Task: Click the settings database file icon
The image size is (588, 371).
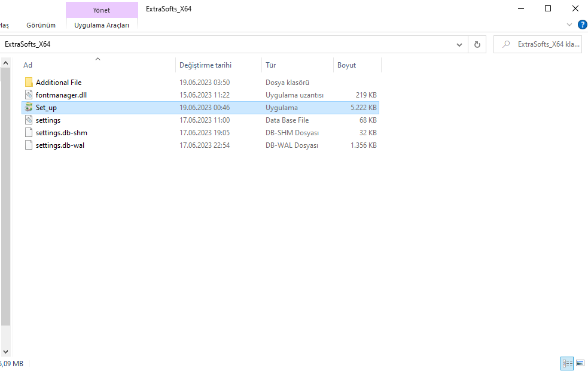Action: (x=29, y=120)
